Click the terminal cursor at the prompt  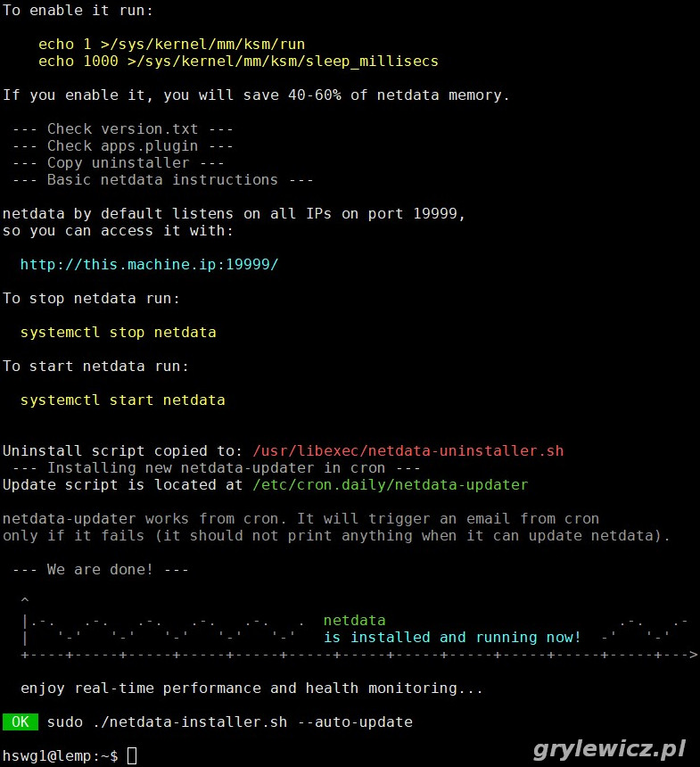coord(132,755)
